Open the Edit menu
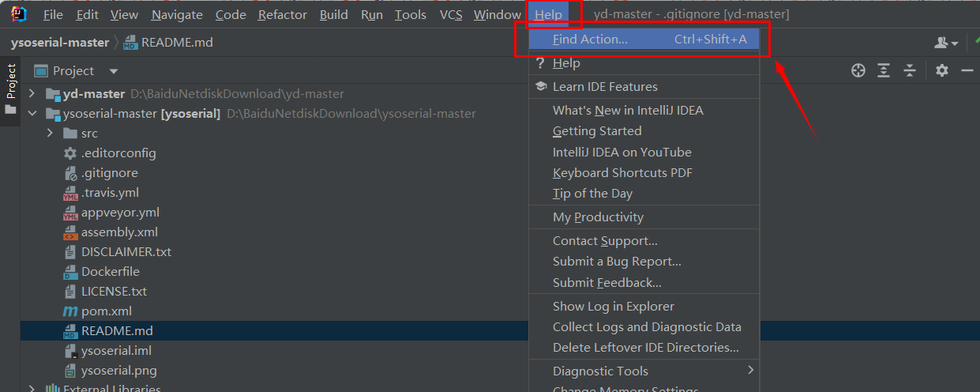This screenshot has width=980, height=392. 88,14
